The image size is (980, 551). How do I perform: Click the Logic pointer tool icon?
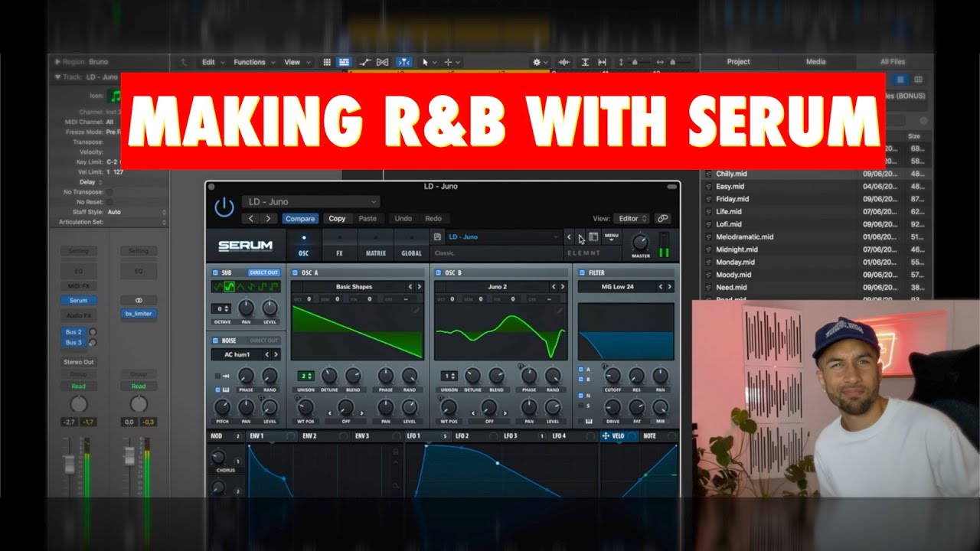[x=425, y=62]
